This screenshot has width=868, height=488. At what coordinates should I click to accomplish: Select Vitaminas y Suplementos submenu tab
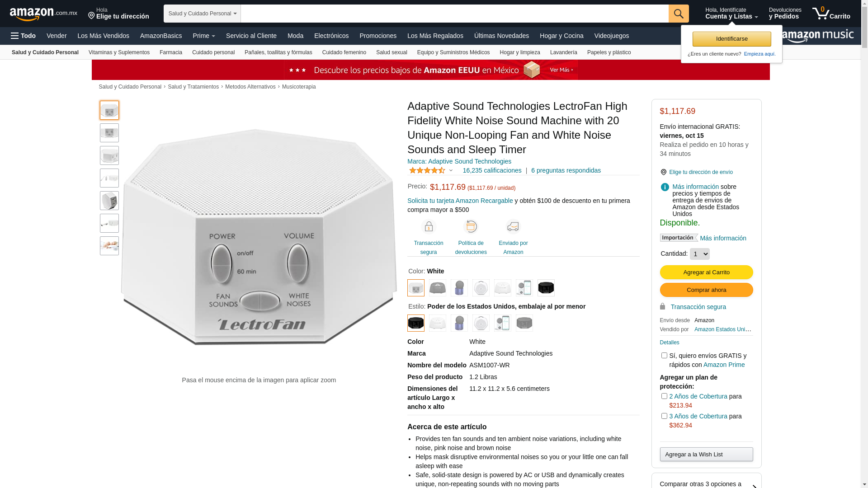[119, 52]
